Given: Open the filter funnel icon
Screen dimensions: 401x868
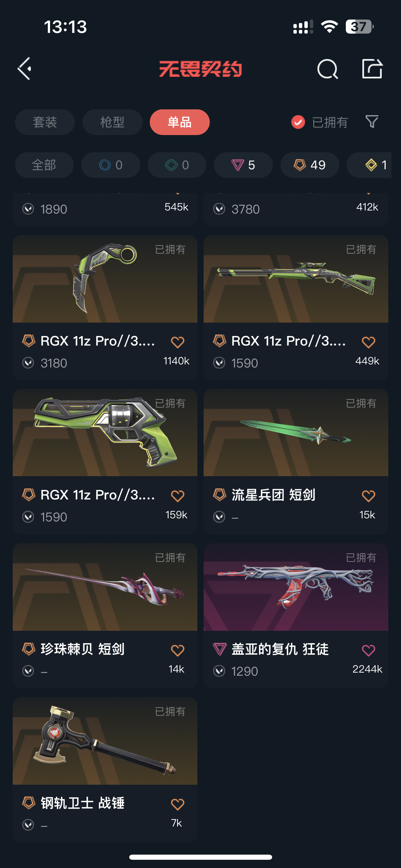Looking at the screenshot, I should (x=372, y=122).
